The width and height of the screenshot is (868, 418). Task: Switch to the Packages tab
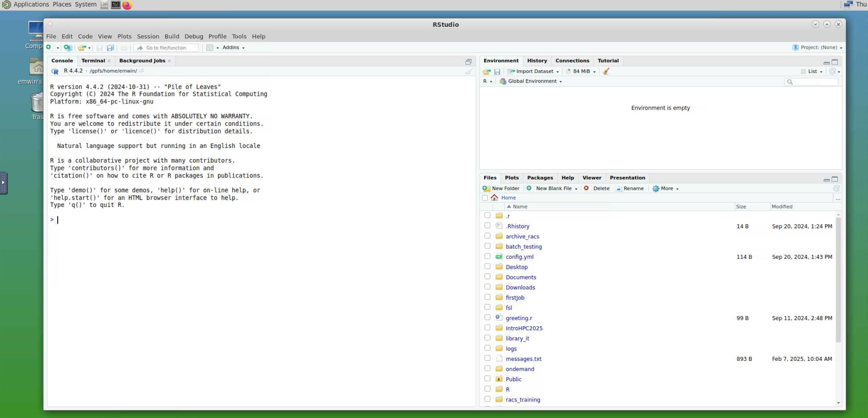click(540, 178)
